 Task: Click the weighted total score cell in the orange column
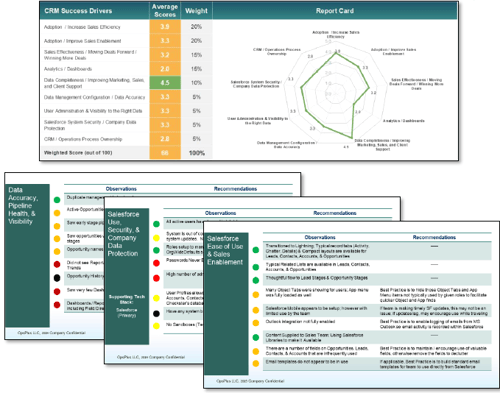(x=165, y=153)
